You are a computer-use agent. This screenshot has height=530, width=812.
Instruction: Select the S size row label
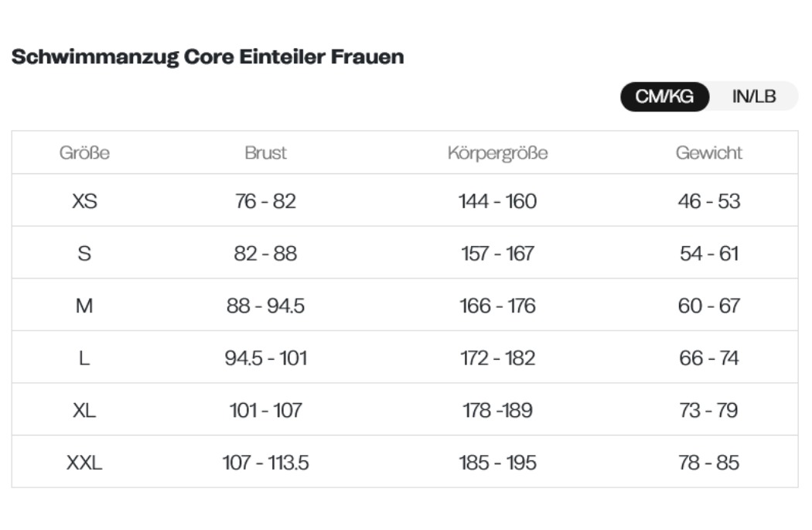84,253
